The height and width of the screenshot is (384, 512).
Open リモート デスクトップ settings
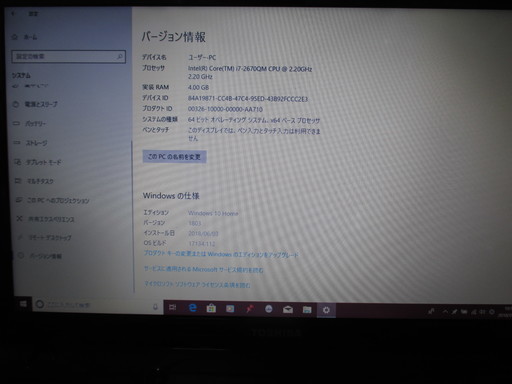(50, 238)
